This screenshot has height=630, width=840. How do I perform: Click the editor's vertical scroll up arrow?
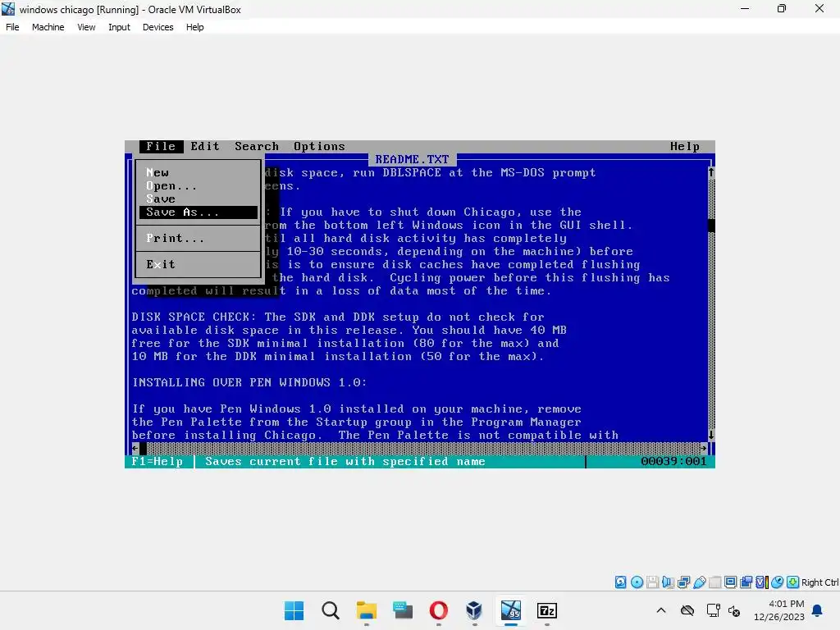click(x=711, y=172)
